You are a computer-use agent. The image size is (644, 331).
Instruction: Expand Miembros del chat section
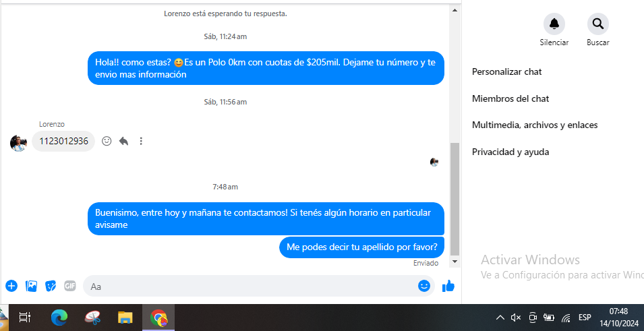(510, 98)
